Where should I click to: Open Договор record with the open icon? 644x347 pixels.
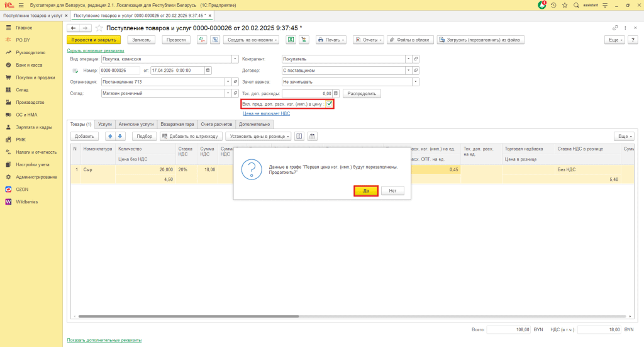click(416, 71)
